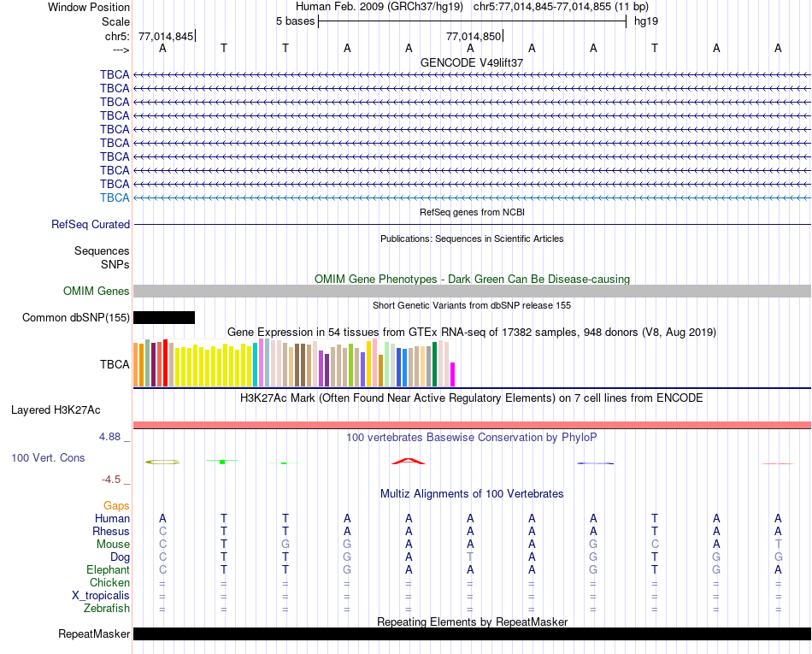Click the black Common dbSNP(155) variant block
This screenshot has height=654, width=812.
tap(164, 317)
